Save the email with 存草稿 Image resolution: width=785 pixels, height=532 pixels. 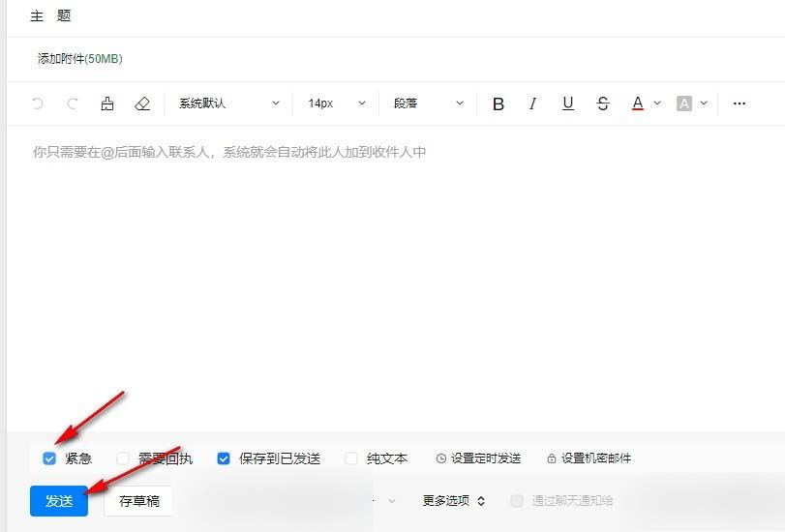click(x=138, y=500)
